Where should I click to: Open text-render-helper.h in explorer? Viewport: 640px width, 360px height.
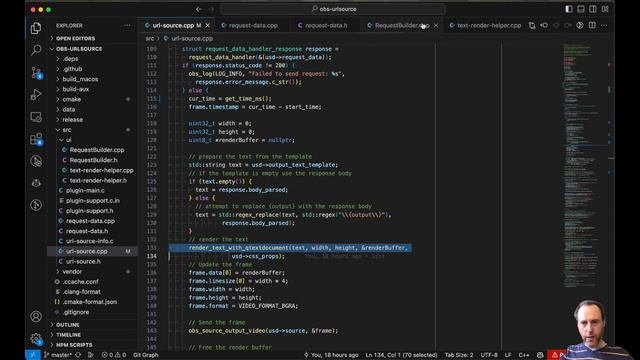click(x=98, y=180)
